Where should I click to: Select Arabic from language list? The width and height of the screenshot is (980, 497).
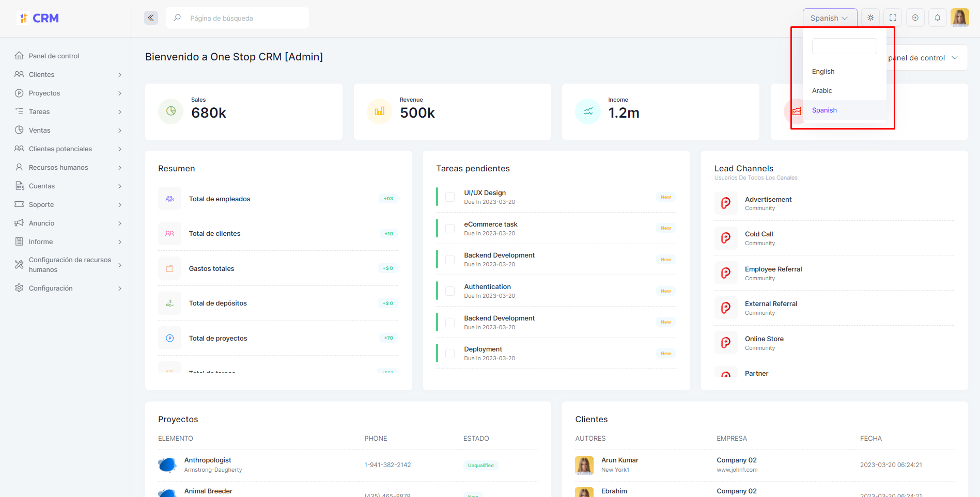click(x=845, y=90)
